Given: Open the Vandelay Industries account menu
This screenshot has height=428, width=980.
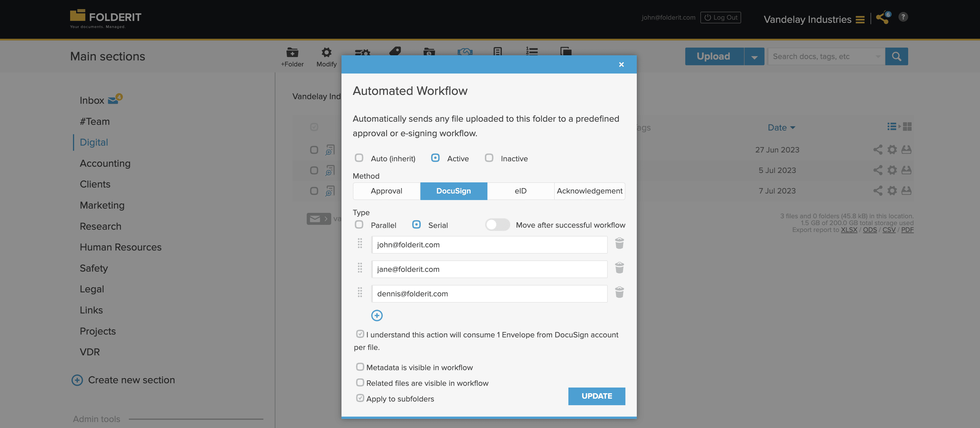Looking at the screenshot, I should pos(814,19).
